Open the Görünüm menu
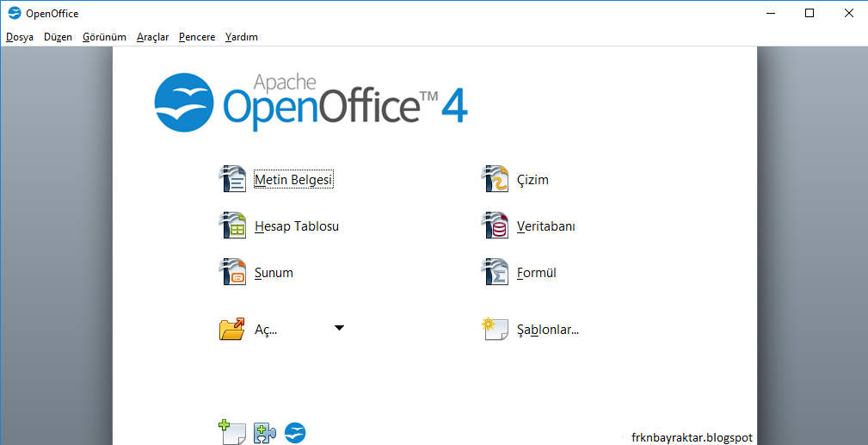This screenshot has width=868, height=445. 105,37
